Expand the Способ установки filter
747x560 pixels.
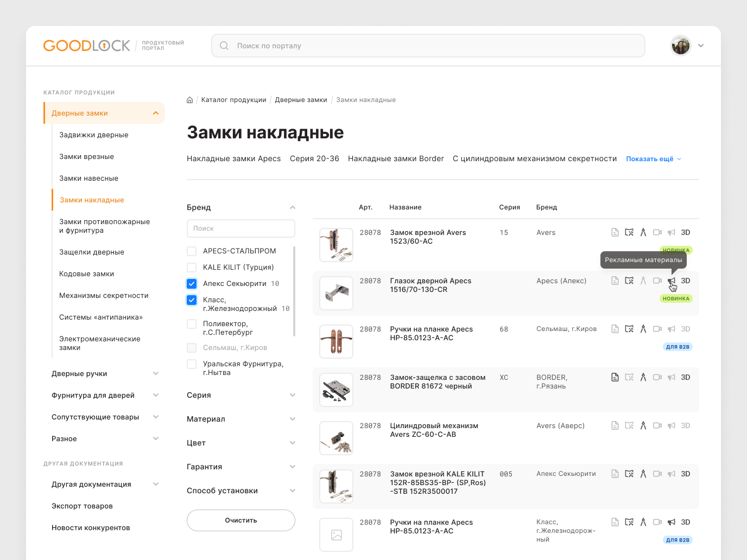pos(293,491)
